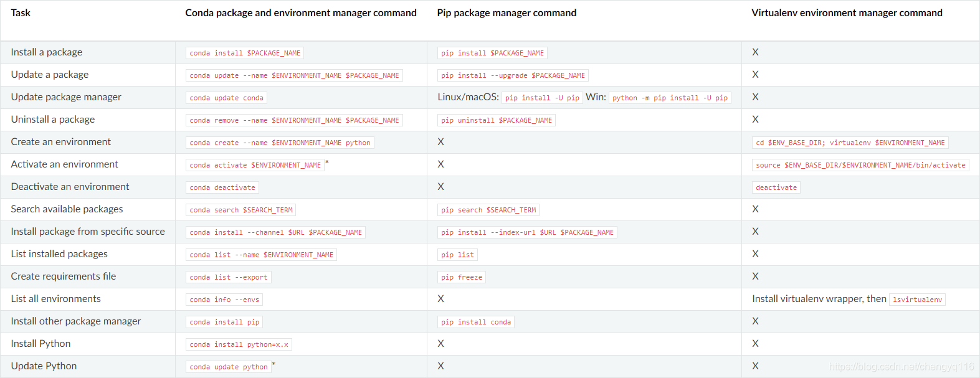Click the 'List all environments' row label
This screenshot has height=378, width=980.
tap(56, 299)
